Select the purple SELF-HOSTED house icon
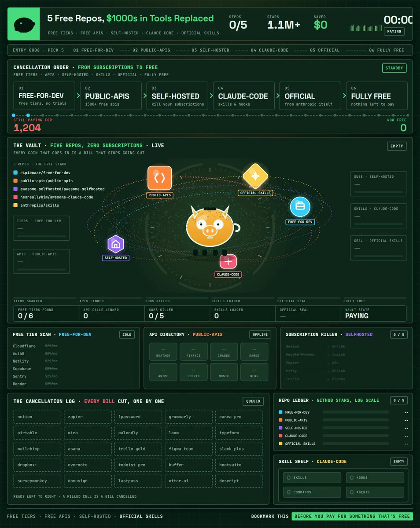The width and height of the screenshot is (420, 528). click(115, 244)
